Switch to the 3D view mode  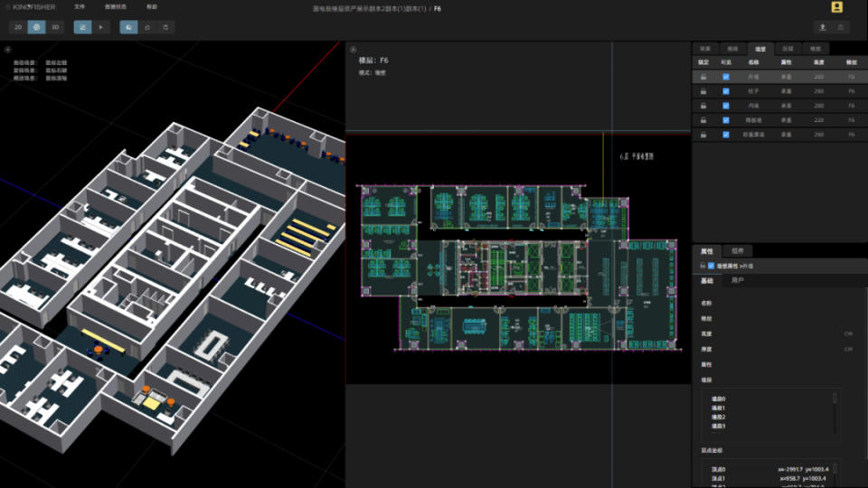[x=55, y=27]
